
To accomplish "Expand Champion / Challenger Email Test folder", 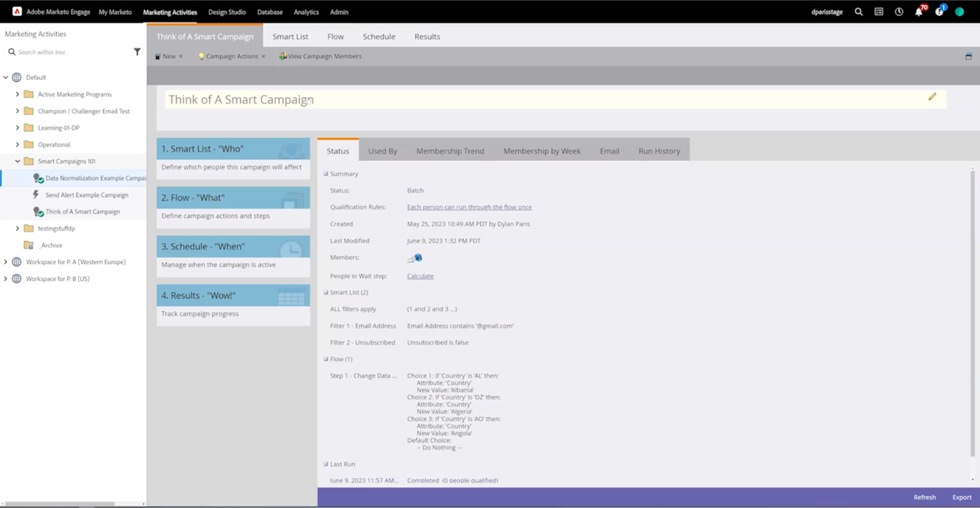I will [x=17, y=111].
